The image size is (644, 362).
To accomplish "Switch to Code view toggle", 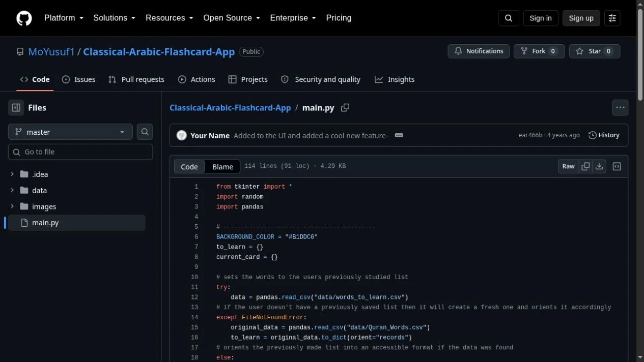I will 189,167.
